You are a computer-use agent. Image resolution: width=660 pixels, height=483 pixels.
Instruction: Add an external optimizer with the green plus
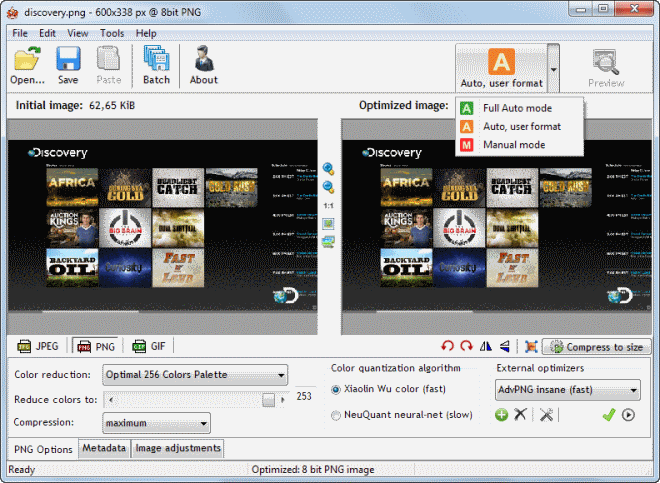501,415
